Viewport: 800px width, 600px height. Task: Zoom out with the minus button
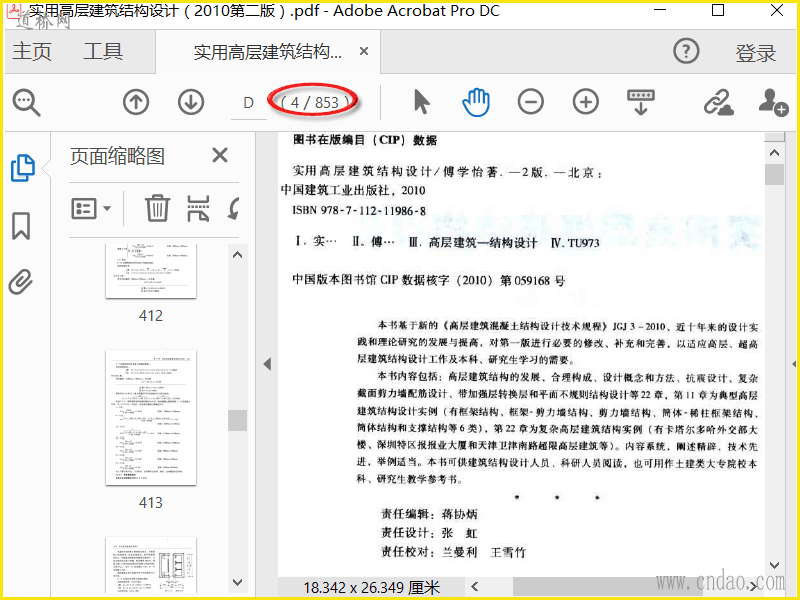point(531,102)
